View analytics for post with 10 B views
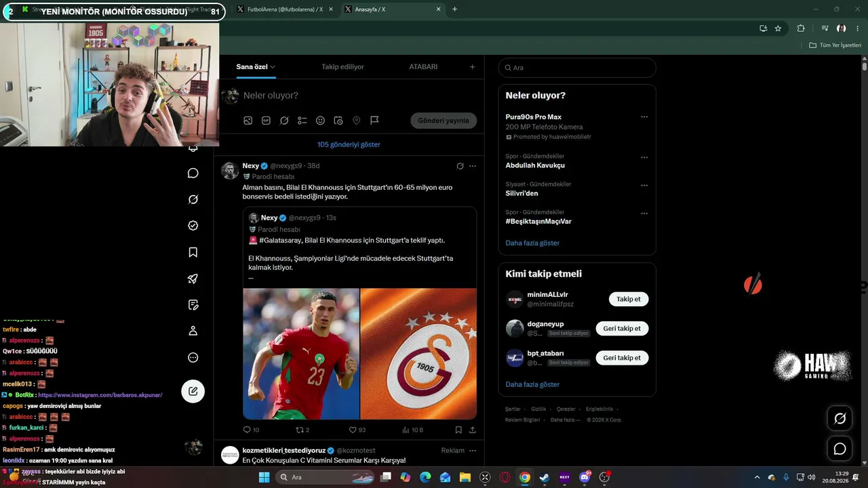The width and height of the screenshot is (868, 488). 406,430
